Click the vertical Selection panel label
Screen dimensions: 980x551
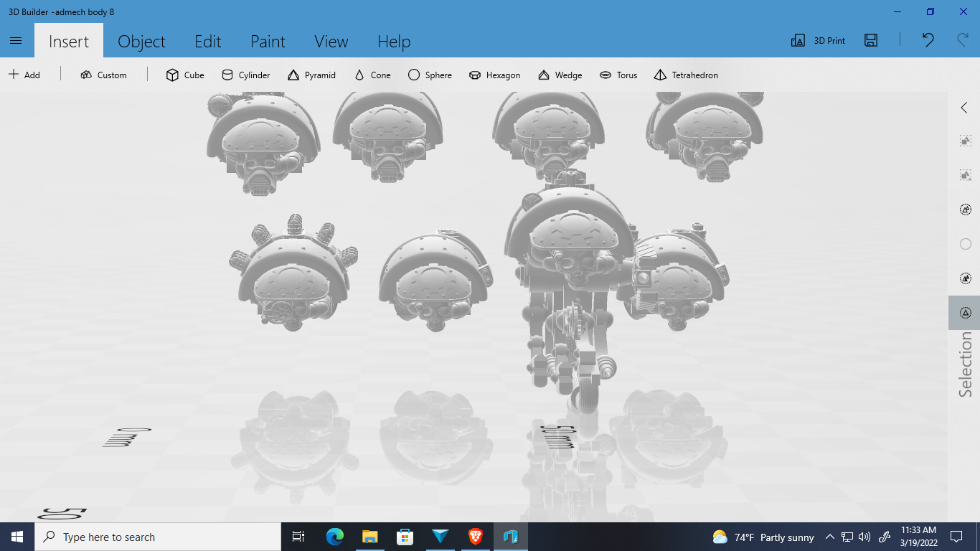point(966,364)
